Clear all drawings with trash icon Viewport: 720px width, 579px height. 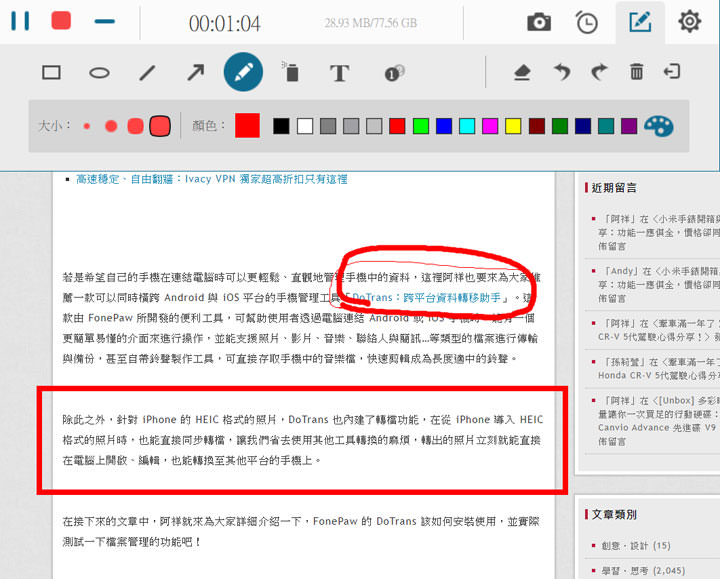pyautogui.click(x=636, y=72)
